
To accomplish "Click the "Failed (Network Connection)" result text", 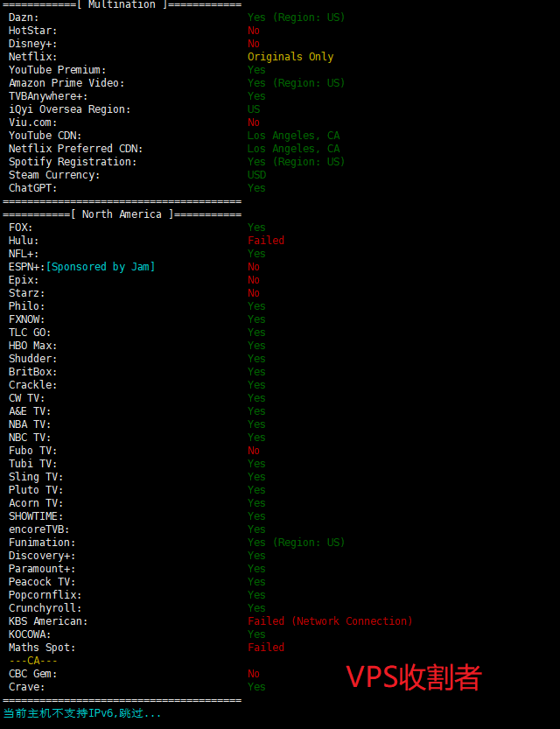I will (x=330, y=621).
